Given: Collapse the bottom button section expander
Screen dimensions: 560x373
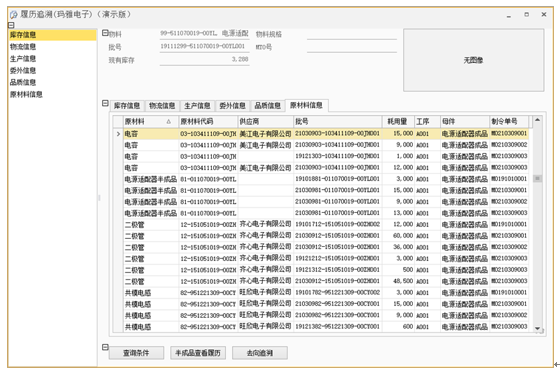Looking at the screenshot, I should coord(105,347).
